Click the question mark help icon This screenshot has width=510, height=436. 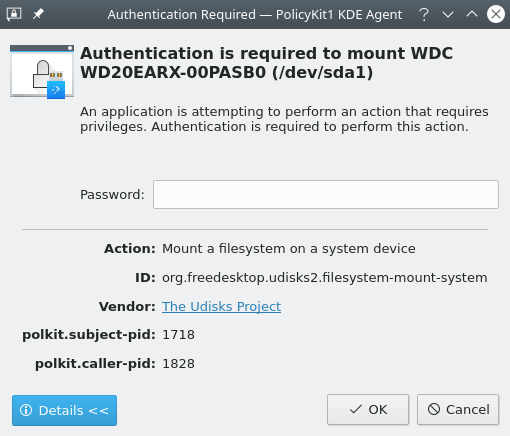(x=424, y=15)
